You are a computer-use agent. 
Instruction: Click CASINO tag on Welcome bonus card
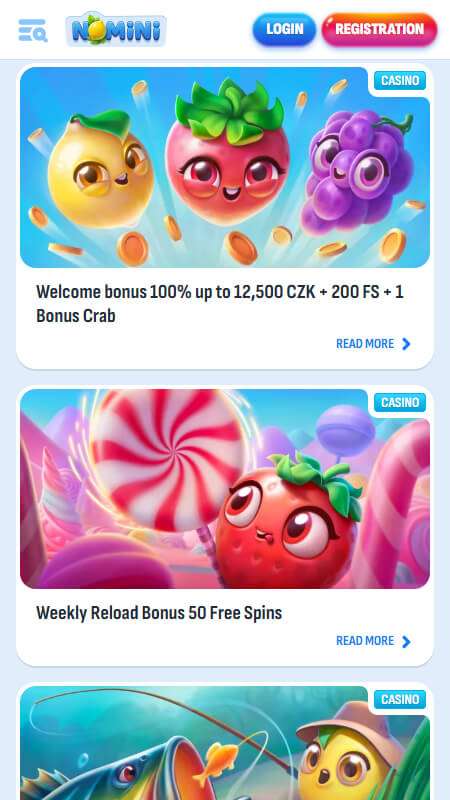400,81
